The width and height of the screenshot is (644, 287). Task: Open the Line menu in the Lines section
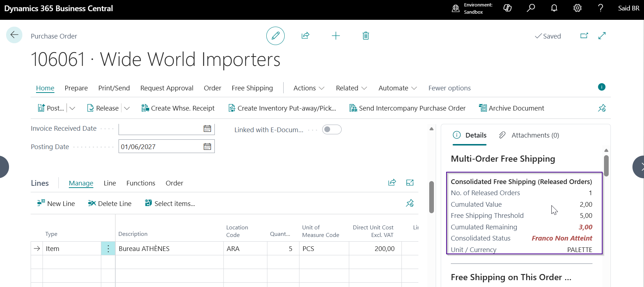click(110, 183)
